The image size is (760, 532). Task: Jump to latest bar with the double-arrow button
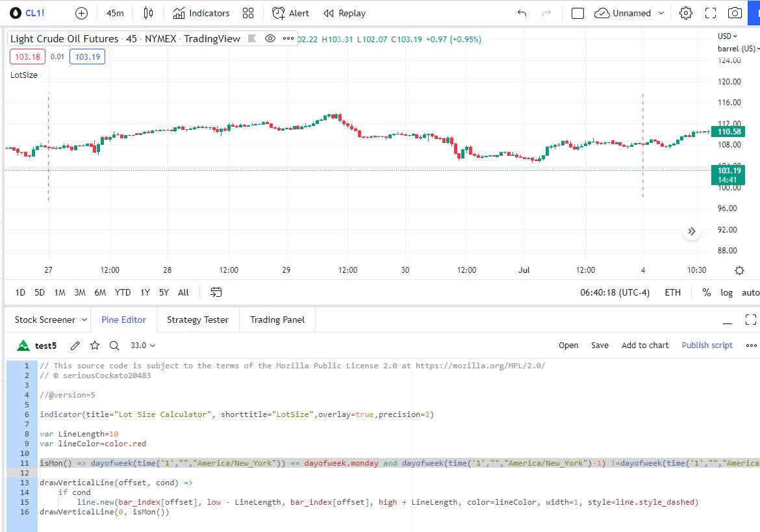[692, 231]
